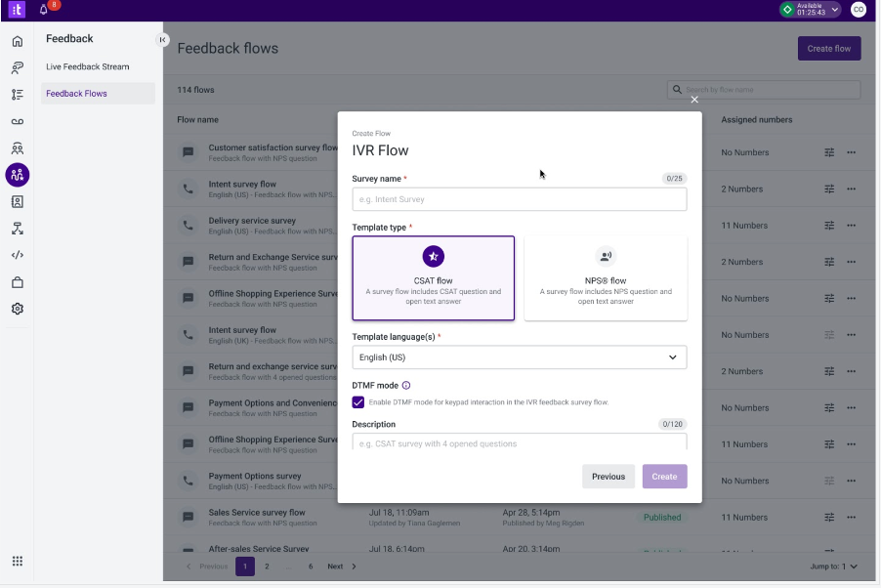
Task: Focus the Survey name input field
Action: click(520, 199)
